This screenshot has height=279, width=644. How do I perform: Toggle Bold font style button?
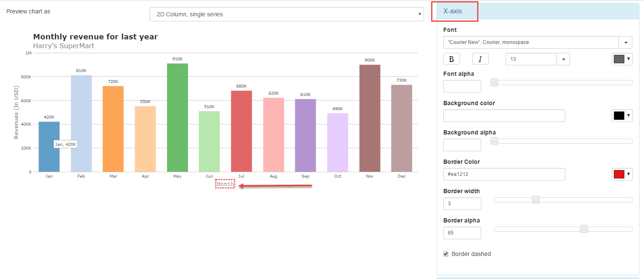451,59
